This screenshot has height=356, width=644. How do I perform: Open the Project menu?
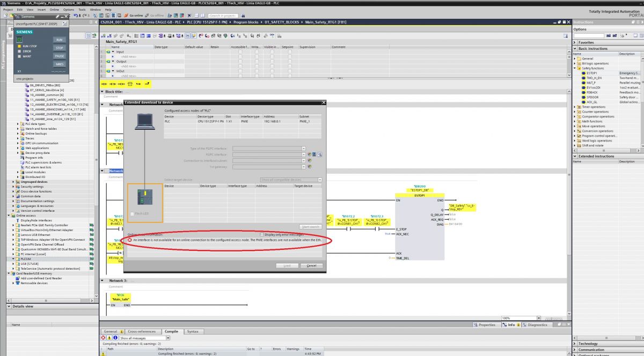click(8, 10)
